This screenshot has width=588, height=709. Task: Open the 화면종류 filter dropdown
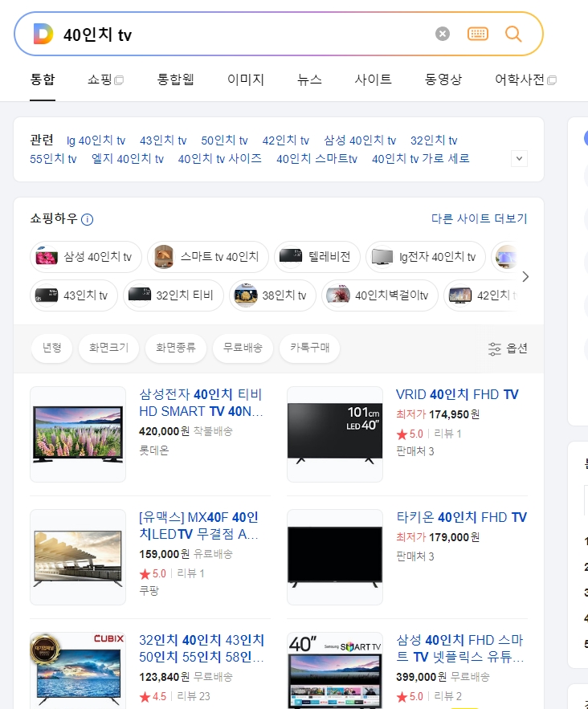175,348
